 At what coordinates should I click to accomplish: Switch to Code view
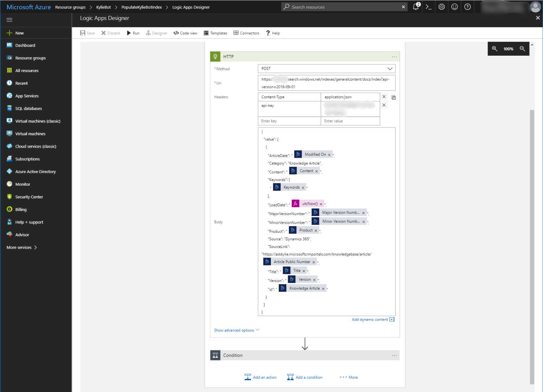tap(185, 33)
